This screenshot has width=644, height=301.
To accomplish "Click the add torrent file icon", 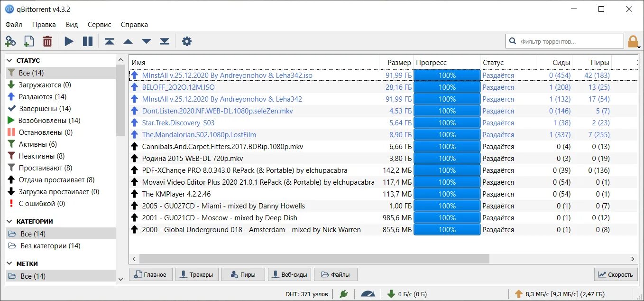I will click(28, 41).
